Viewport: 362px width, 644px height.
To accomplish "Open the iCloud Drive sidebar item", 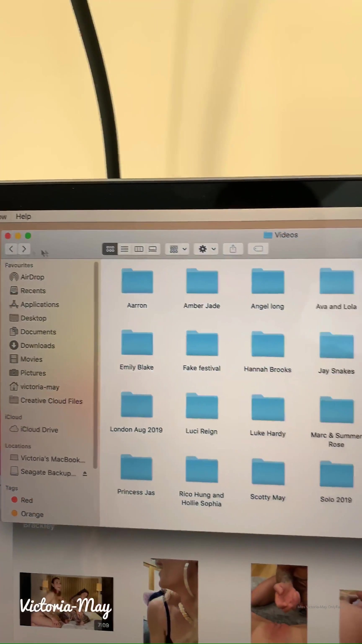I will click(39, 430).
